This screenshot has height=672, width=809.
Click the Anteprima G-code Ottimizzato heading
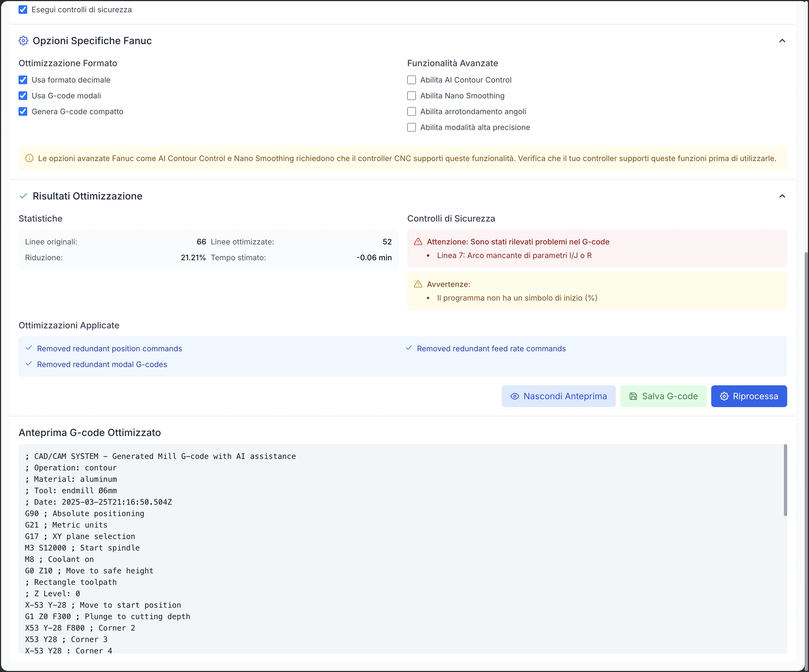(x=90, y=433)
